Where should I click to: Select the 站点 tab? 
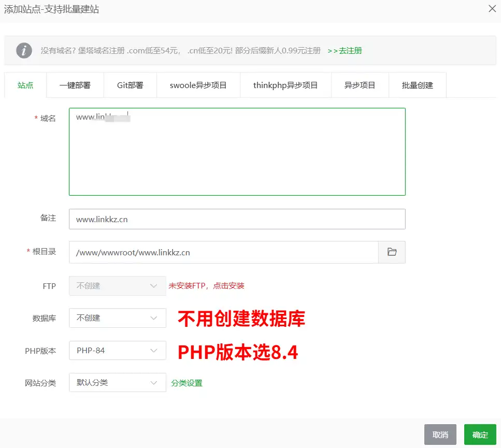[x=25, y=85]
